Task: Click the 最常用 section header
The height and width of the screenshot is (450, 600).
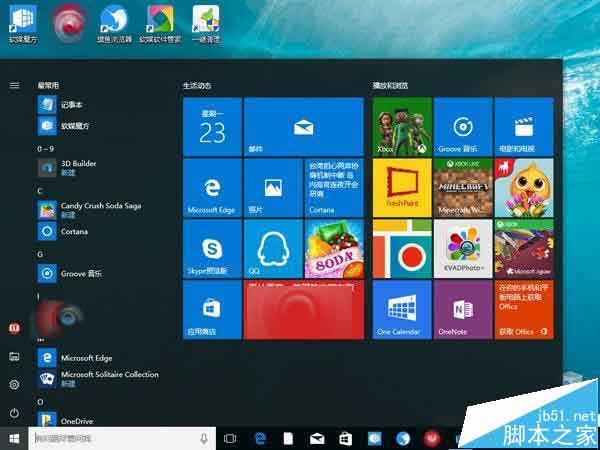Action: point(48,86)
